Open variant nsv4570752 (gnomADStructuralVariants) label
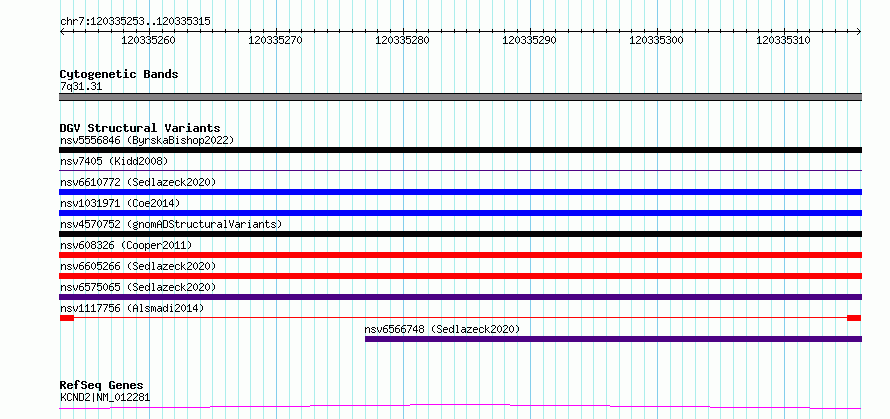890x419 pixels. tap(171, 224)
